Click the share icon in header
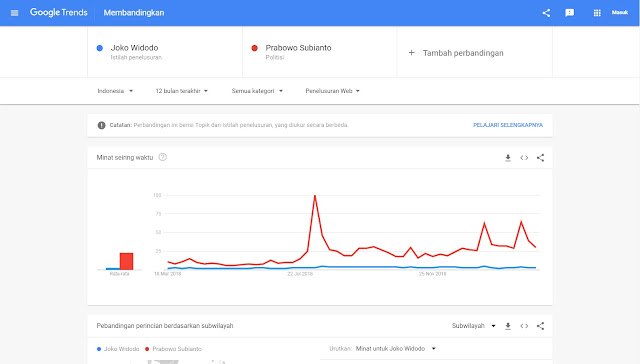 [x=546, y=13]
